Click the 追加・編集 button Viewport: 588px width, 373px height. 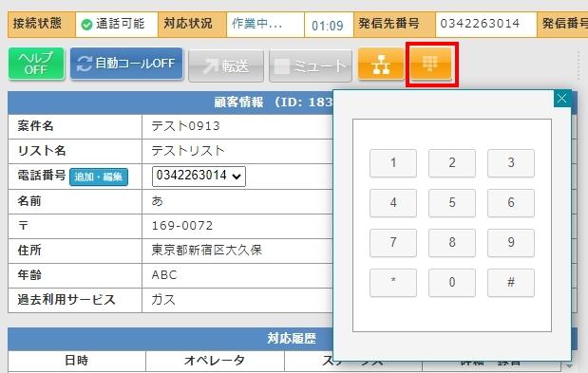[99, 177]
